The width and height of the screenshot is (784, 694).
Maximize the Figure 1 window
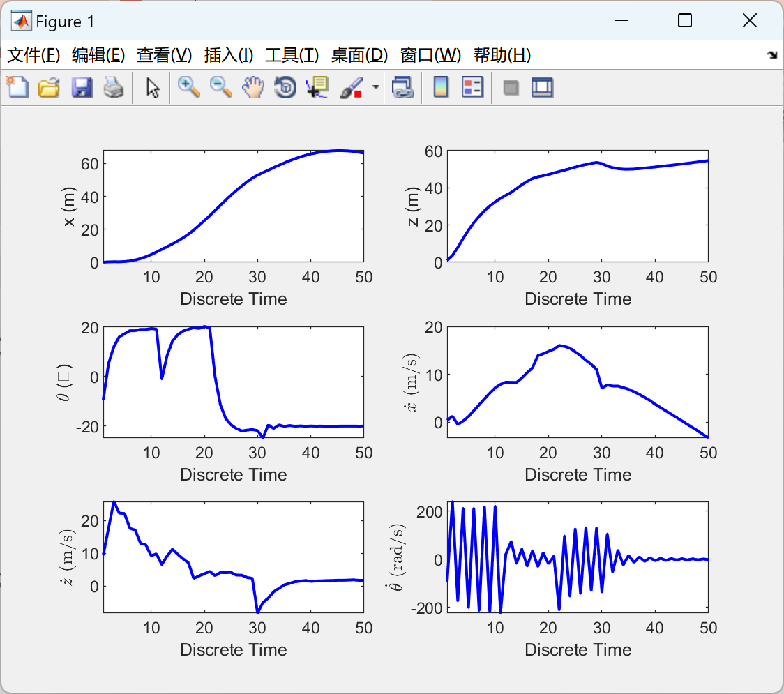click(685, 20)
